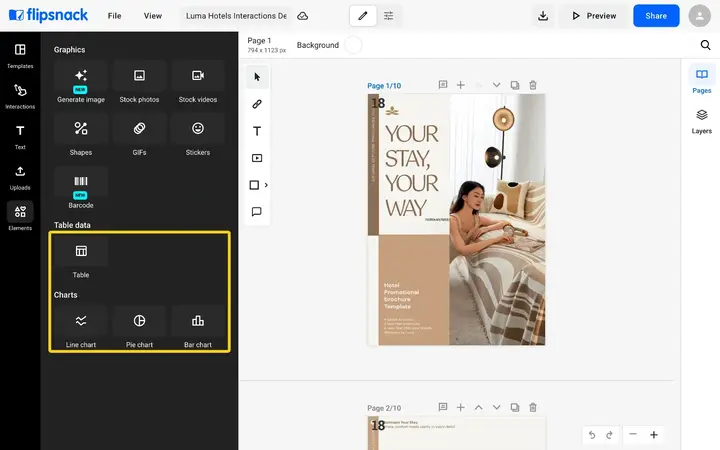
Task: Choose Generate image in Graphics
Action: coord(81,84)
